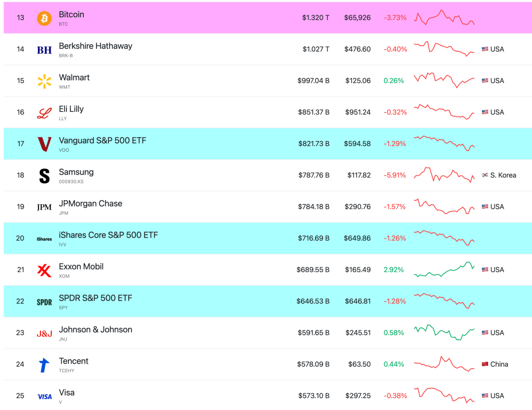
Task: Click Visa market cap $573.10 B
Action: pos(314,396)
